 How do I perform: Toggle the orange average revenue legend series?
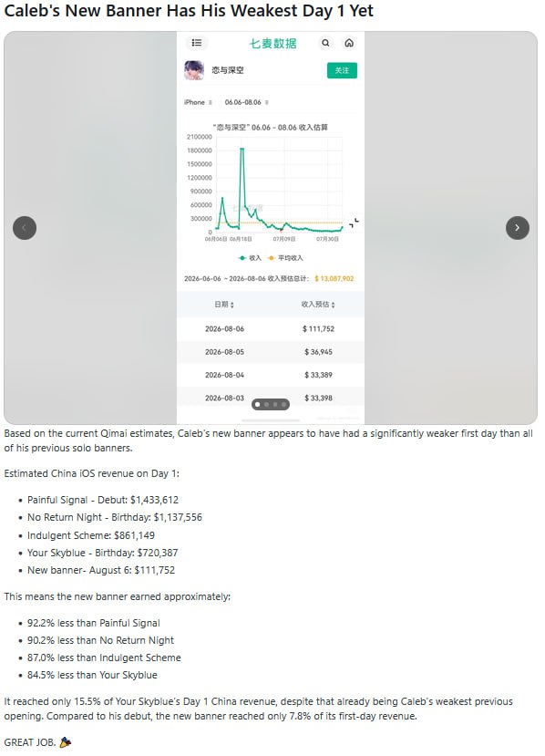284,258
